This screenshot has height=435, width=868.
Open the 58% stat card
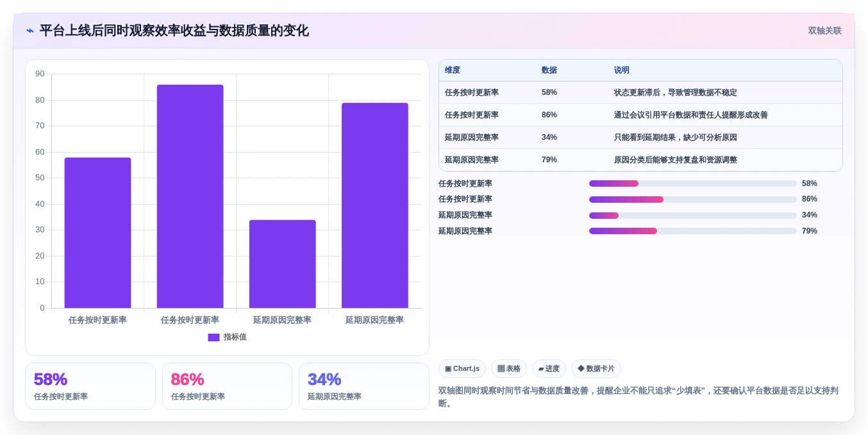point(90,386)
